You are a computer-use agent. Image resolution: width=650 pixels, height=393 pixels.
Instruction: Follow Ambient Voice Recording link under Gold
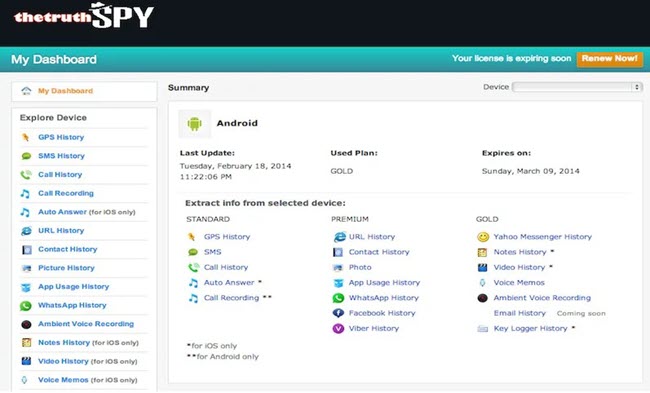point(542,298)
